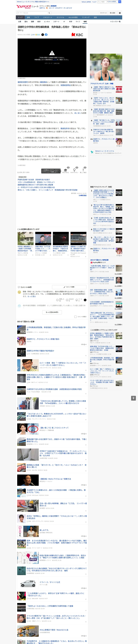
Task: Click the top web search blue button
Action: [120, 2]
